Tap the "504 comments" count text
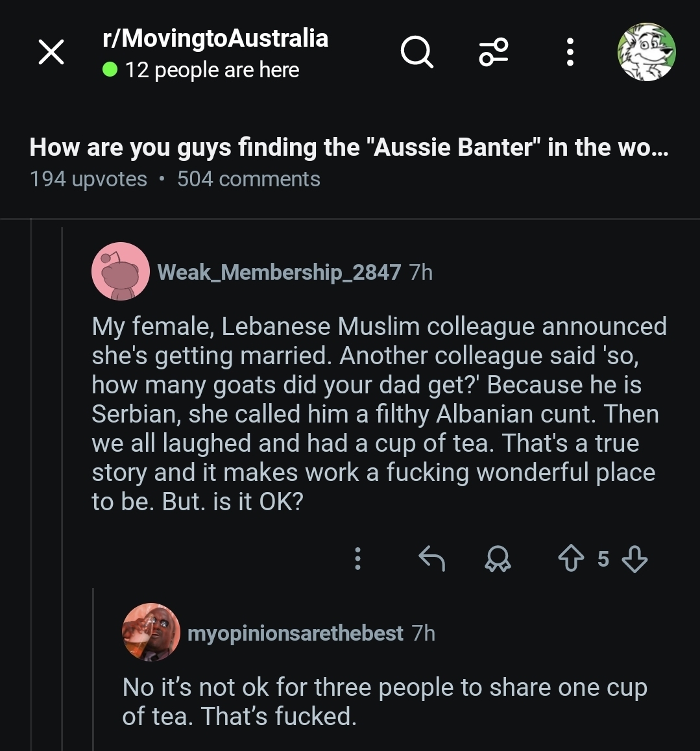This screenshot has width=700, height=751. [x=248, y=179]
